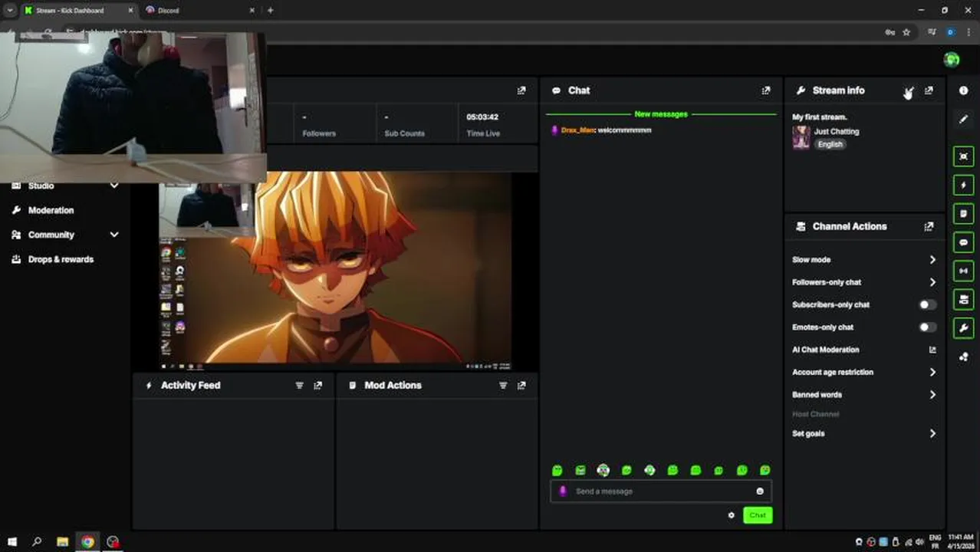Viewport: 980px width, 552px height.
Task: Open Drops & rewards in sidebar
Action: point(61,259)
